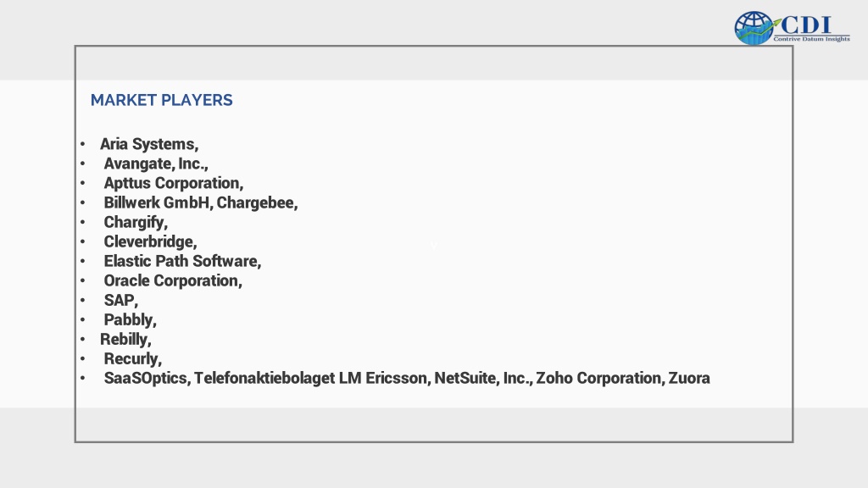The width and height of the screenshot is (868, 488).
Task: Click the CDI brand name text
Action: tap(806, 25)
